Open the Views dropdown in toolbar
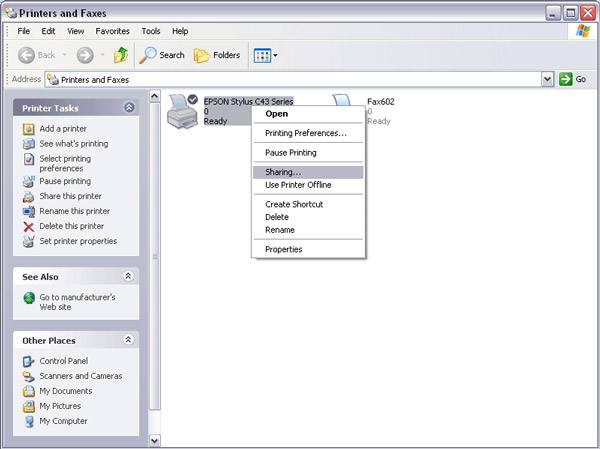 pos(265,55)
